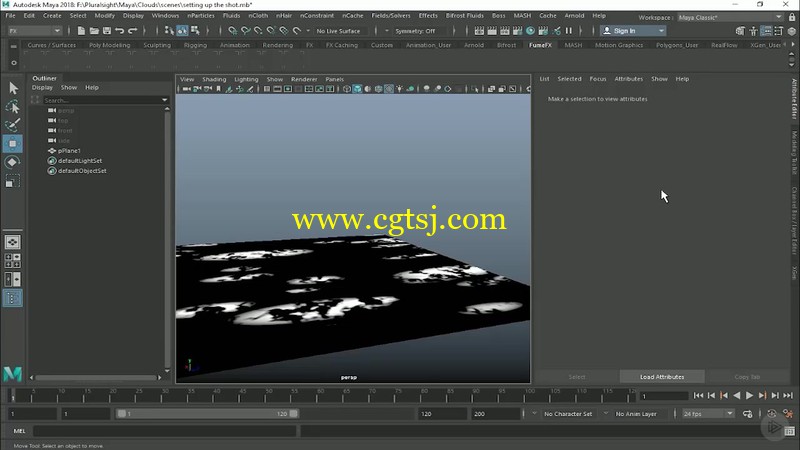Activate the Lasso Select tool in the Tool Box
Screen dimensions: 800x450
13,107
